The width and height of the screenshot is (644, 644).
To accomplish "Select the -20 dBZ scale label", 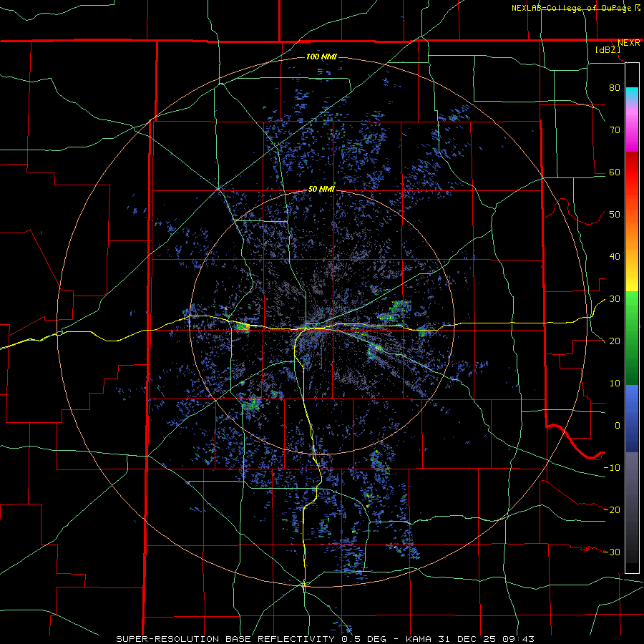I will click(612, 510).
